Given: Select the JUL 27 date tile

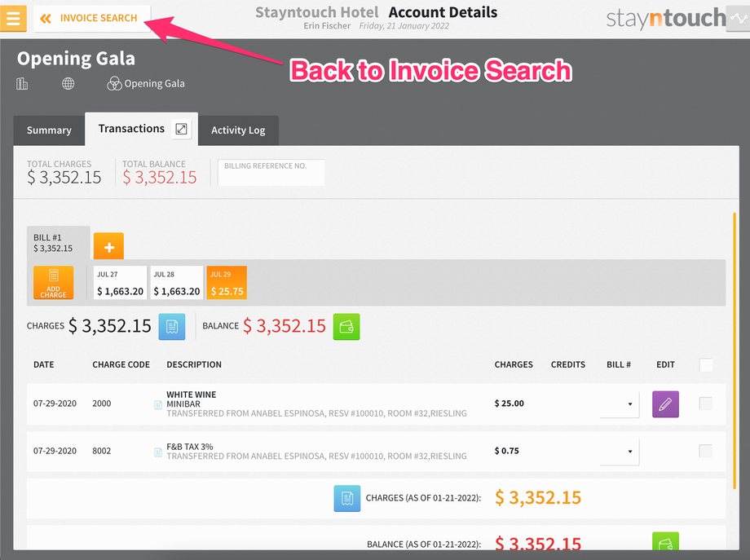Looking at the screenshot, I should point(120,283).
